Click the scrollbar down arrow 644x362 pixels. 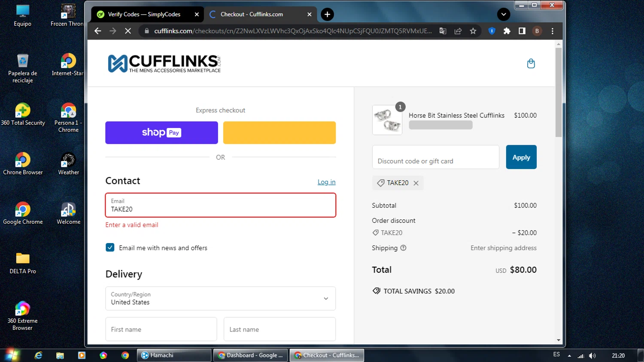point(558,340)
